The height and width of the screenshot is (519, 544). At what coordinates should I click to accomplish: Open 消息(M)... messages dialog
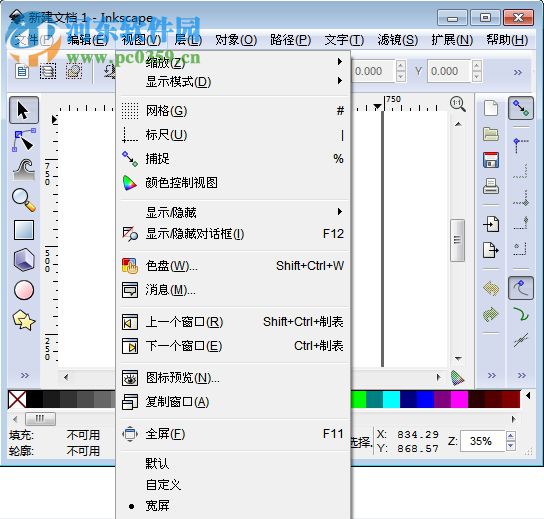[x=233, y=290]
